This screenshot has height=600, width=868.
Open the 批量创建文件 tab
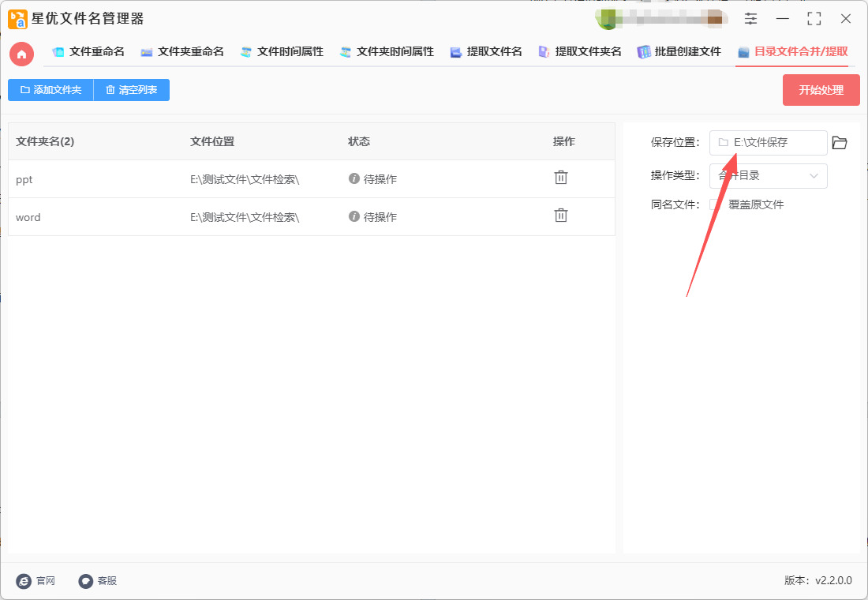[679, 51]
